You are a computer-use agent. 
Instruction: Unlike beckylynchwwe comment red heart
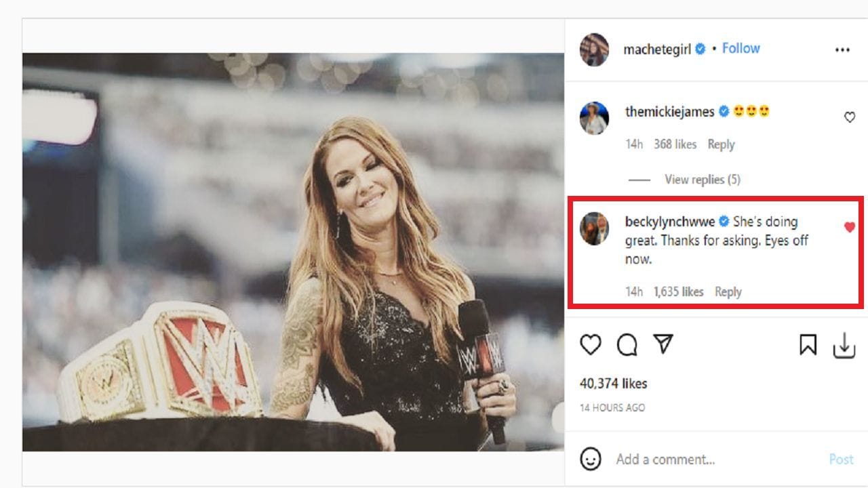tap(849, 227)
